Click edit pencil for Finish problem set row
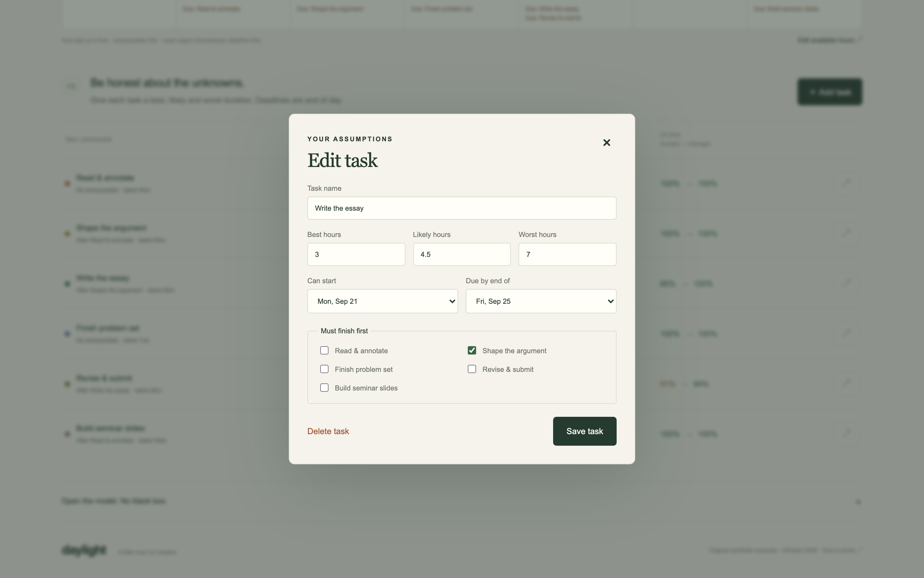Screen dimensions: 924x578 pyautogui.click(x=846, y=333)
